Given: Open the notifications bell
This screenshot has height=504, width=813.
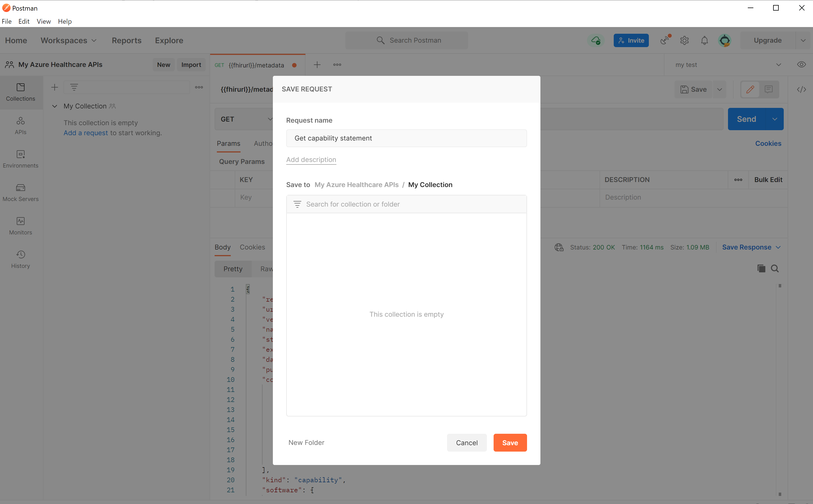Looking at the screenshot, I should pos(704,40).
